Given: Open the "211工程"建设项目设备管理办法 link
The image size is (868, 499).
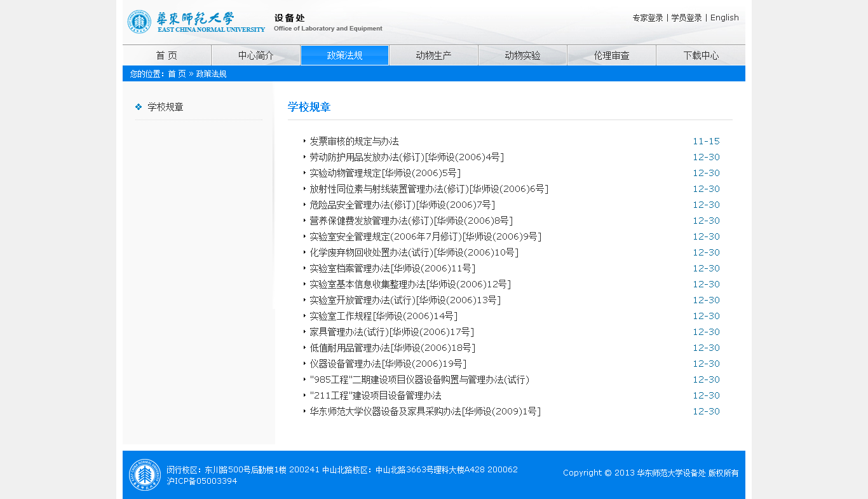Looking at the screenshot, I should (375, 395).
